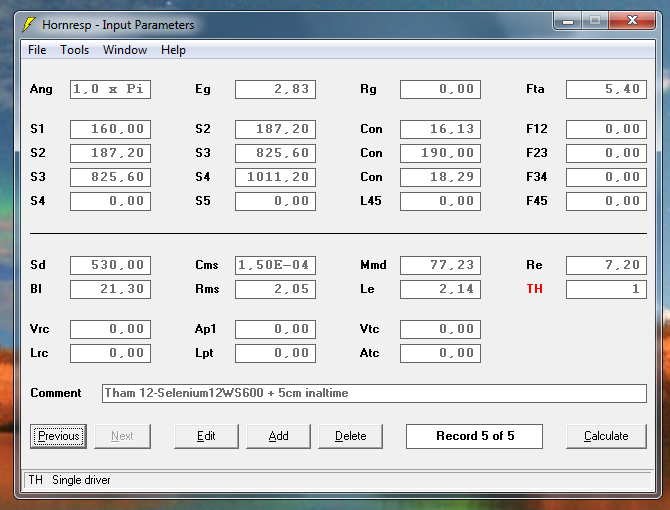Select the Rg input field

point(440,89)
